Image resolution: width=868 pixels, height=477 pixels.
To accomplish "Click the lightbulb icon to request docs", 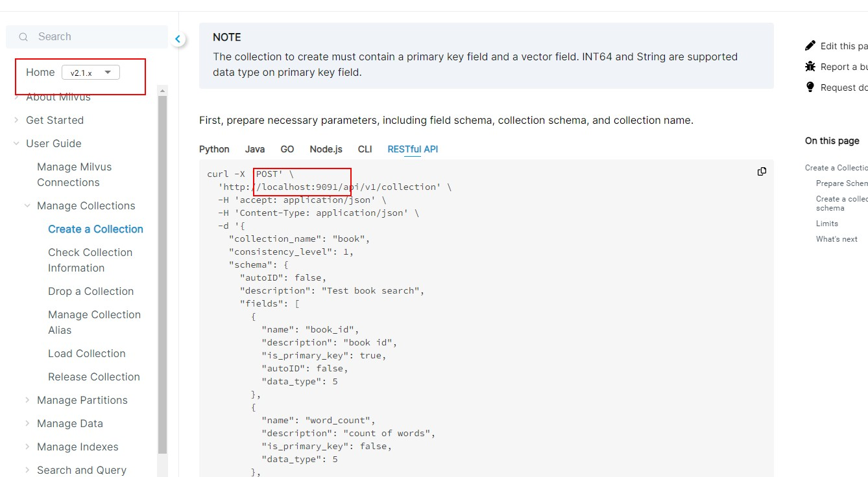I will (810, 87).
